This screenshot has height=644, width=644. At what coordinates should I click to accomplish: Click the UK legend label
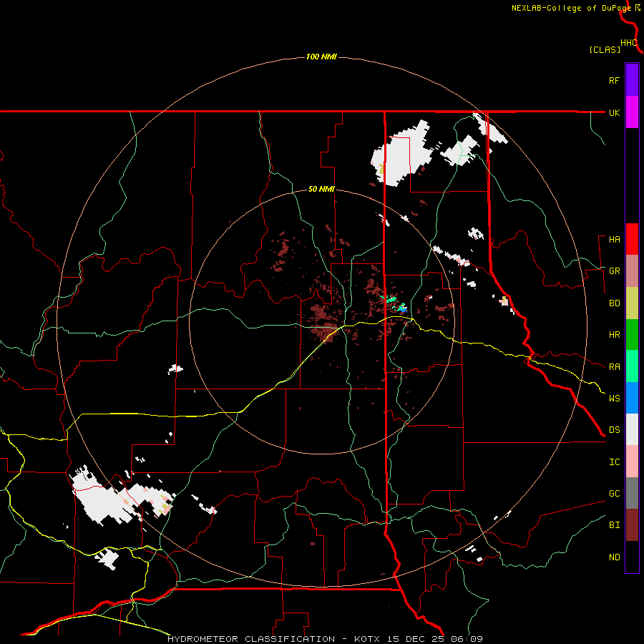pos(614,112)
